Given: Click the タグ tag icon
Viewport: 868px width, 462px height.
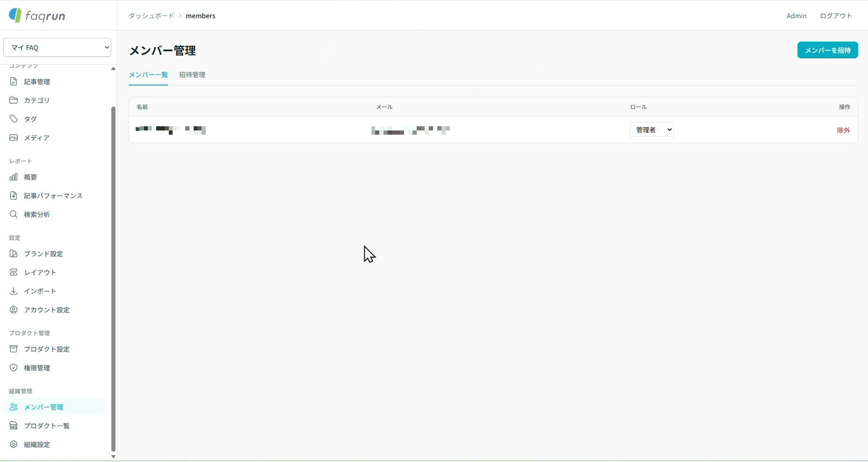Looking at the screenshot, I should (x=14, y=119).
